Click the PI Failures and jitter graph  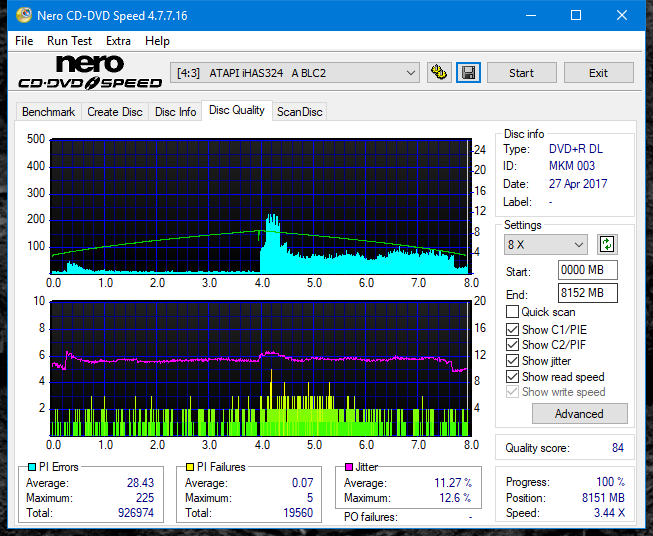261,369
